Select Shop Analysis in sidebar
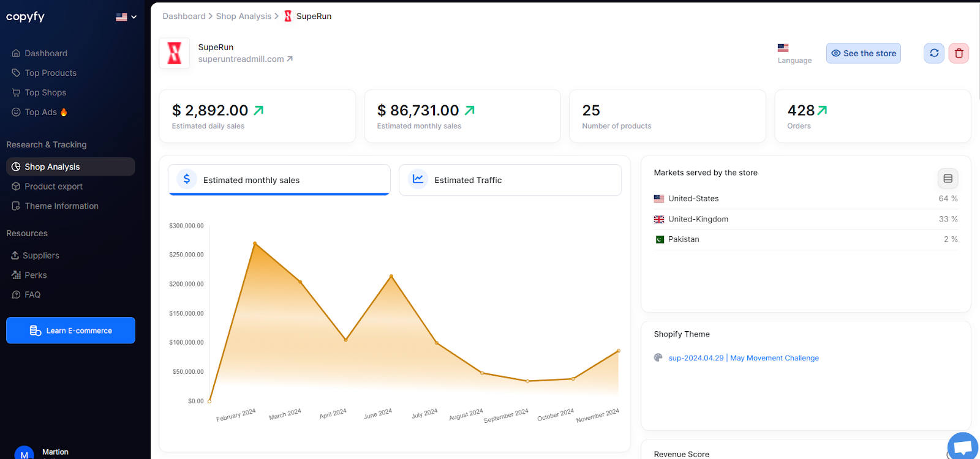Image resolution: width=980 pixels, height=459 pixels. (x=70, y=166)
